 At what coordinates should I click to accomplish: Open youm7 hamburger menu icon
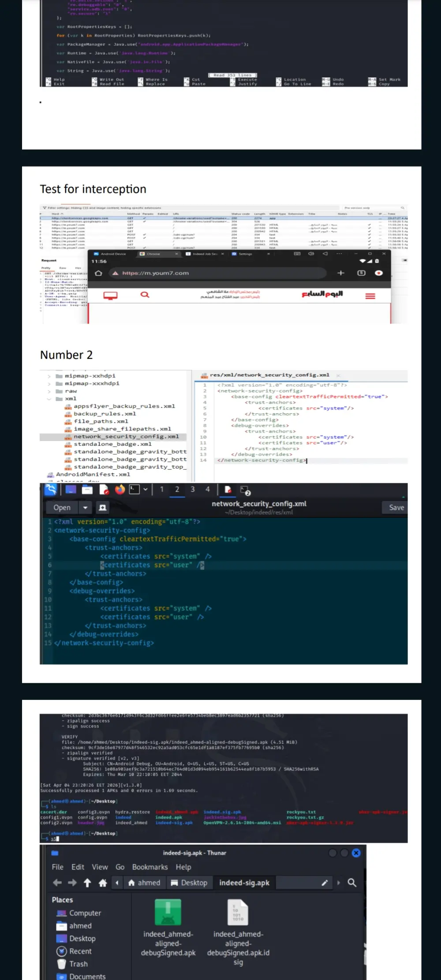coord(370,296)
